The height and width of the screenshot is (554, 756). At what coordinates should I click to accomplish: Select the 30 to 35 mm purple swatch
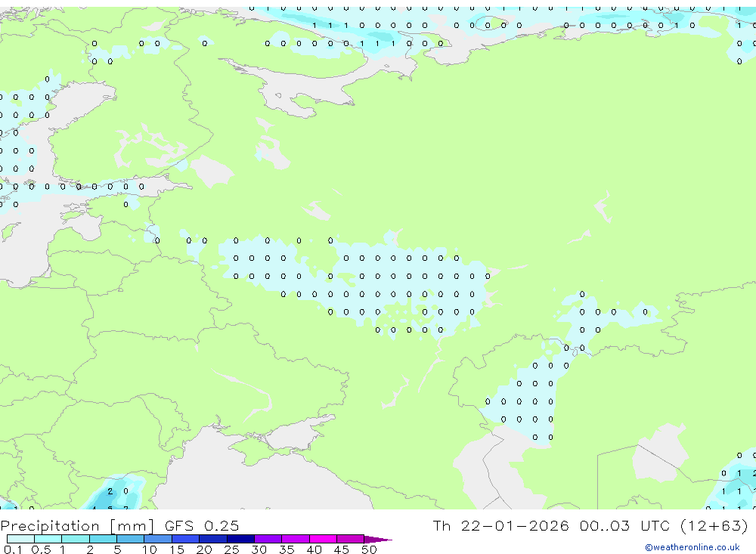[x=268, y=539]
